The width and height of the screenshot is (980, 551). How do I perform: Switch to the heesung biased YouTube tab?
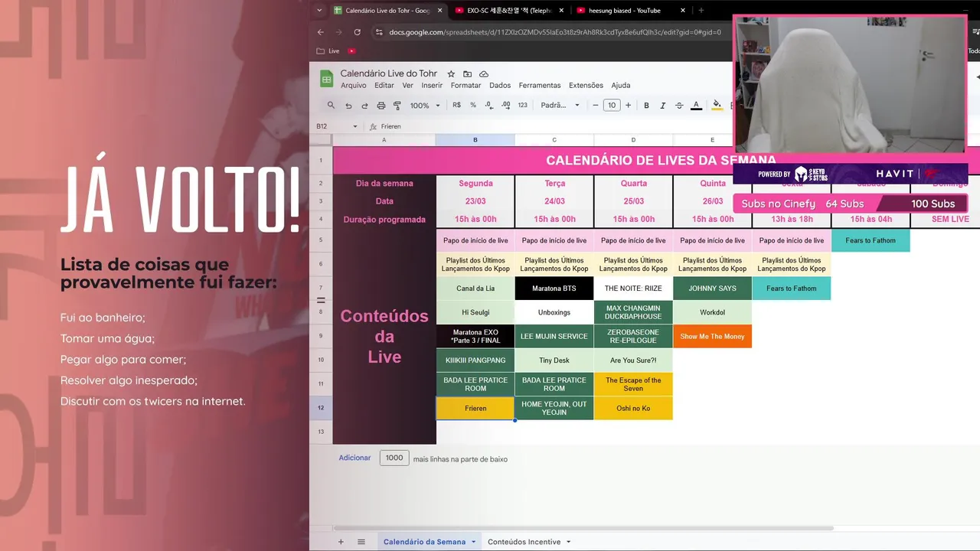(x=624, y=11)
